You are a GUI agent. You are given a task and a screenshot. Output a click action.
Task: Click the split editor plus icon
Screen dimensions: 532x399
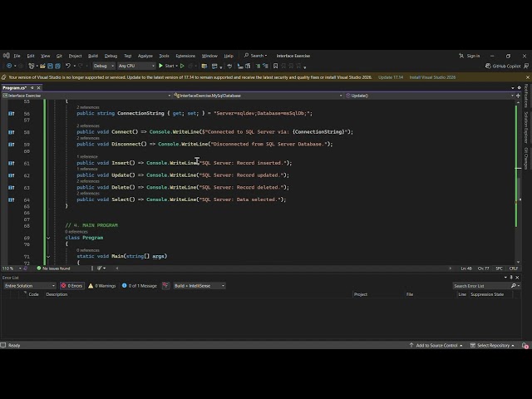pyautogui.click(x=518, y=96)
